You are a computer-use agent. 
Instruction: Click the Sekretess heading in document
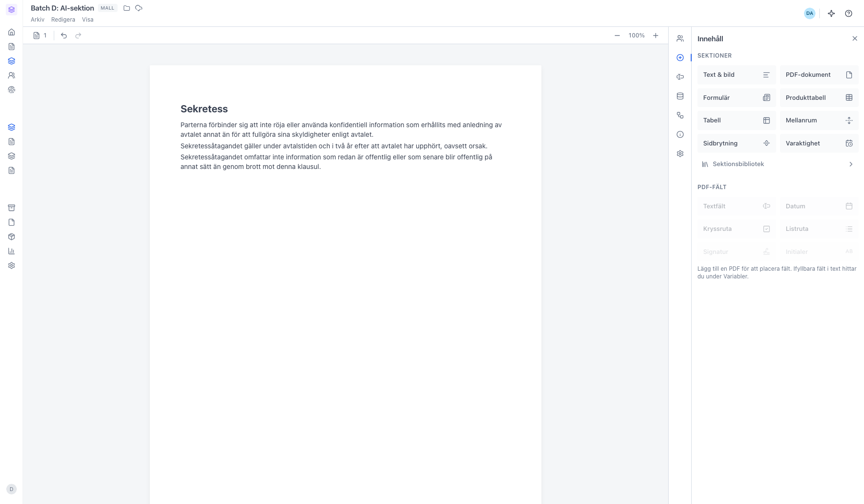point(204,109)
